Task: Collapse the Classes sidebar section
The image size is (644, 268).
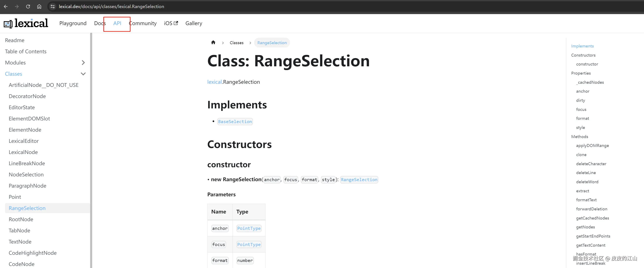Action: coord(83,74)
